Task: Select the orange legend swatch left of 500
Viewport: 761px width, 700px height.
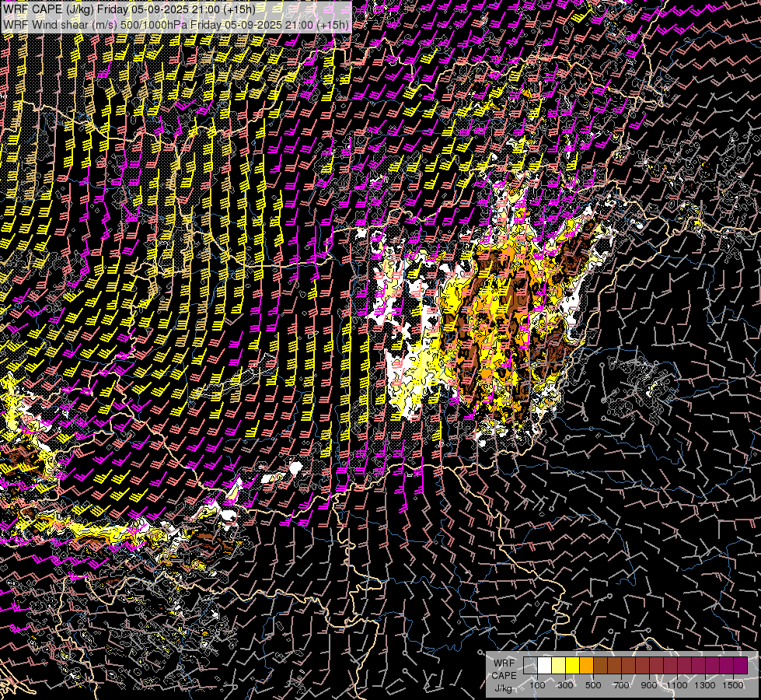Action: 586,666
